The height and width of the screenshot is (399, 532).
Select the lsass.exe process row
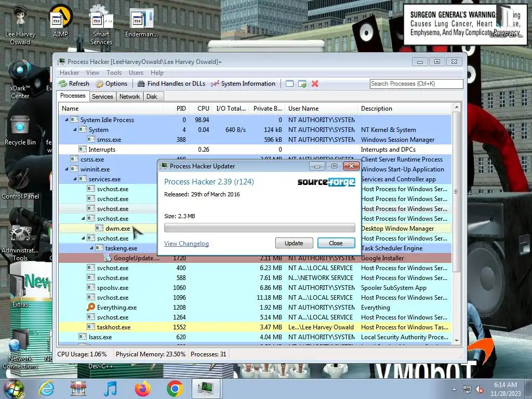pos(255,337)
